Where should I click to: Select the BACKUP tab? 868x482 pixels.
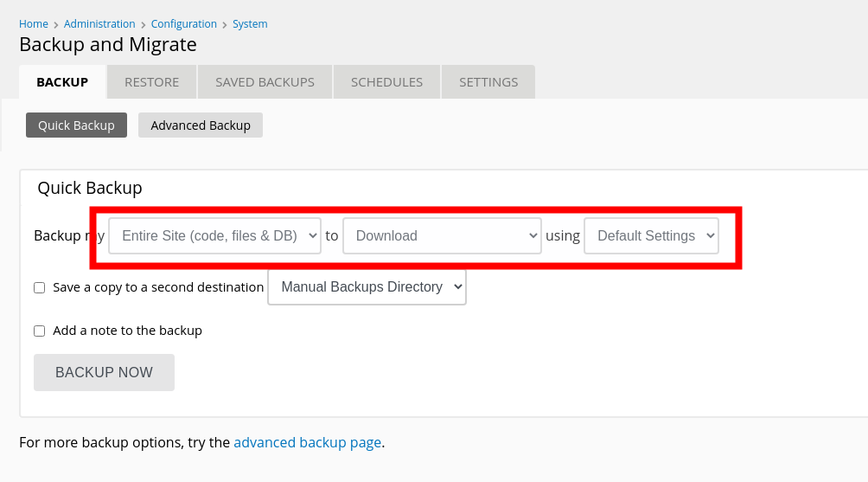(x=62, y=82)
